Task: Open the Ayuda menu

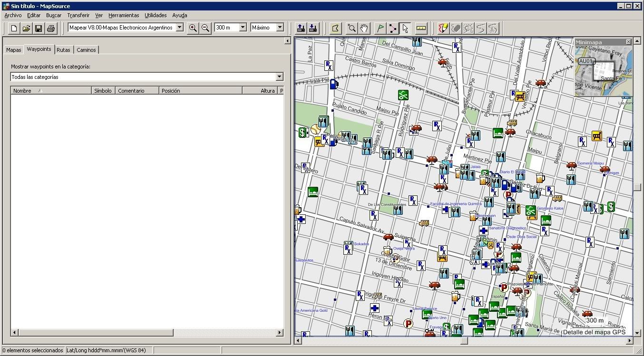Action: [180, 15]
